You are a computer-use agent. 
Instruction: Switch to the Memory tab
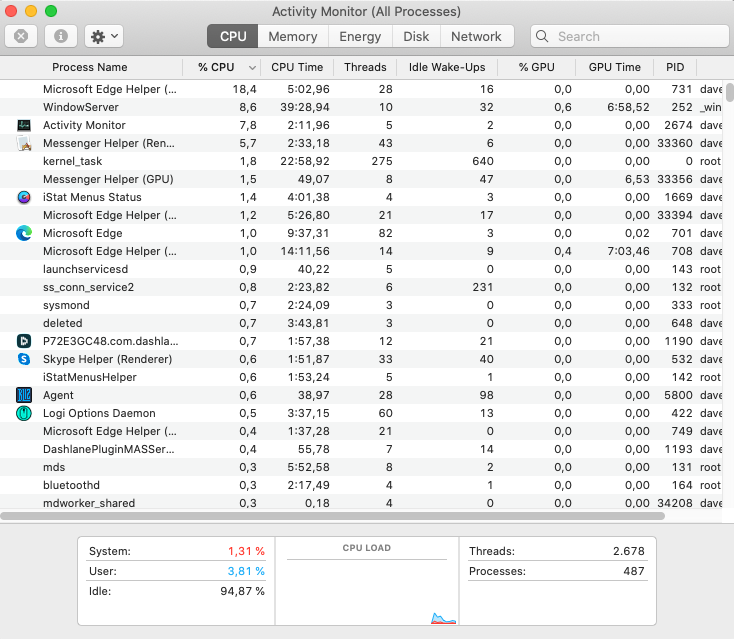click(293, 36)
